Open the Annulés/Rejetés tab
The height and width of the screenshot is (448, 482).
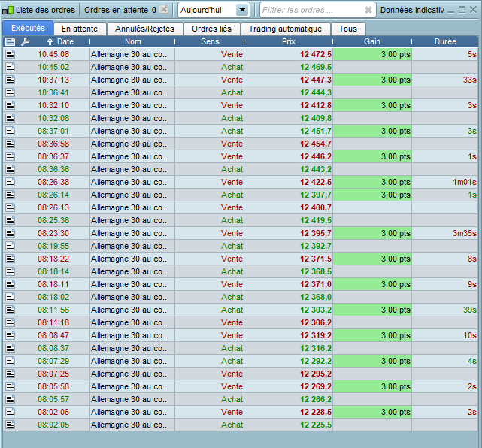point(144,29)
